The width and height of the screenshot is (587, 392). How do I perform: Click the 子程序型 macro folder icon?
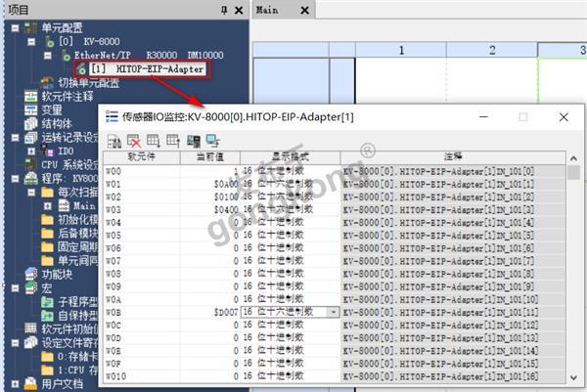point(47,301)
